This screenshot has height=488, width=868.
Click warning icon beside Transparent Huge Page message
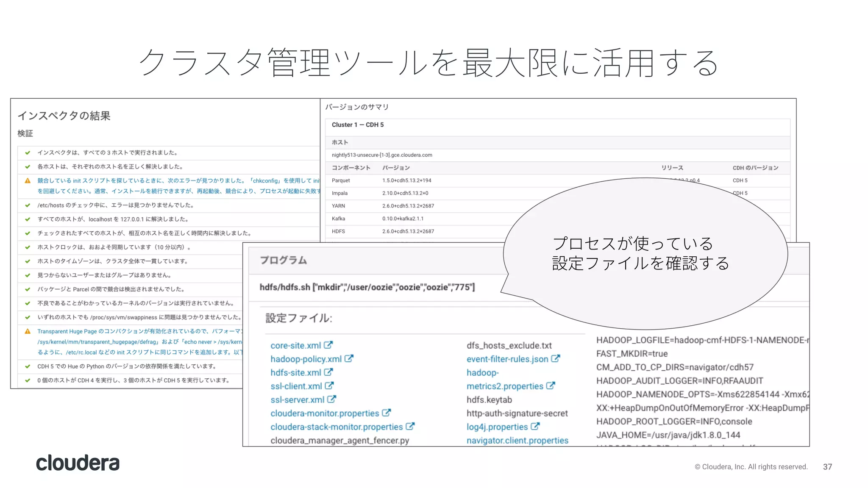(28, 331)
